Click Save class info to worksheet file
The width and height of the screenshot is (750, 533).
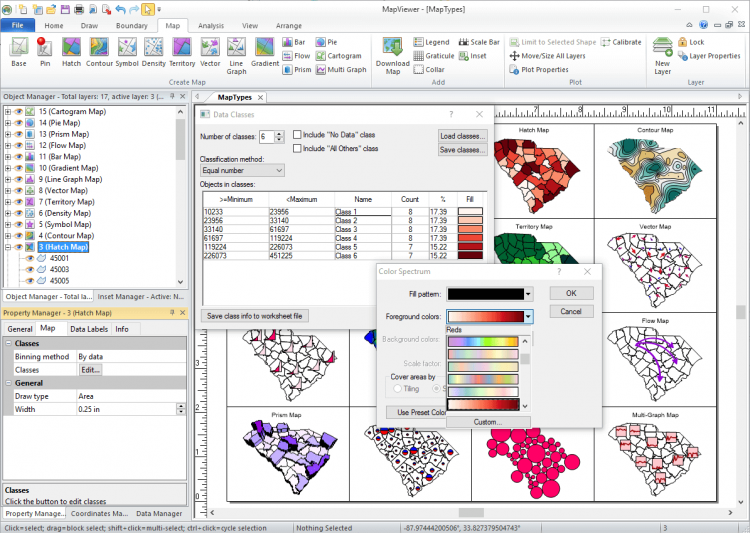tap(254, 316)
